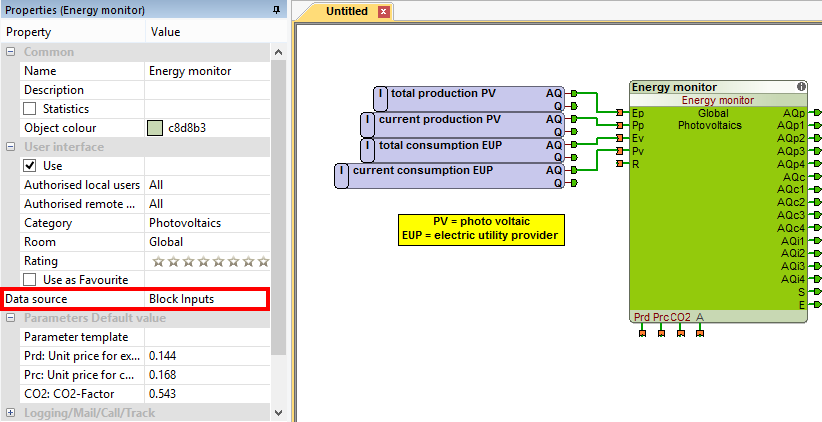822x422 pixels.
Task: Collapse the User interface property group
Action: [x=10, y=147]
